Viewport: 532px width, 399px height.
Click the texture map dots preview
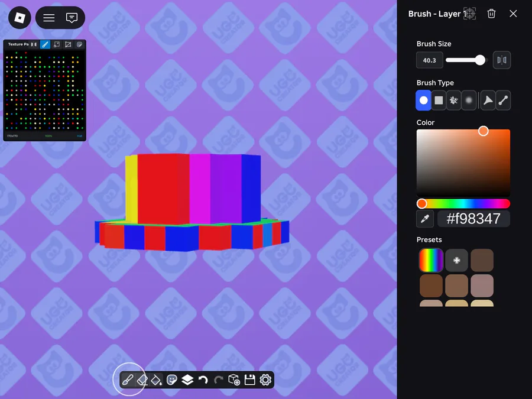pos(44,91)
